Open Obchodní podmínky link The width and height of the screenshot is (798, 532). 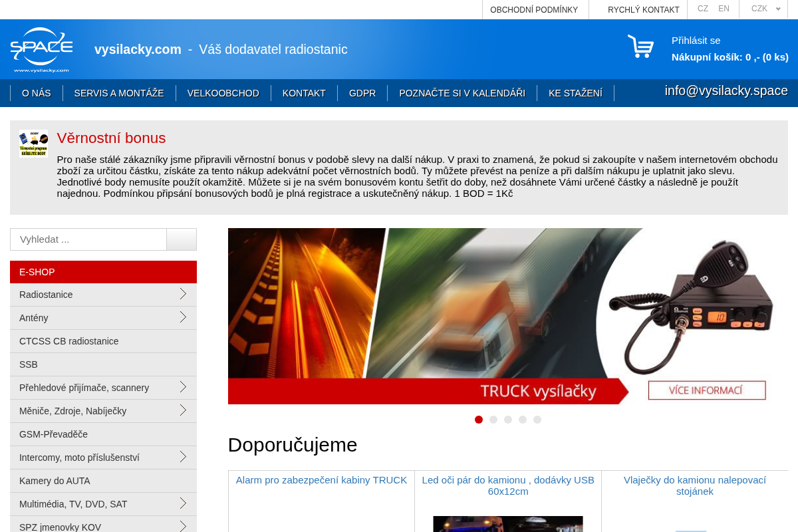coord(534,9)
